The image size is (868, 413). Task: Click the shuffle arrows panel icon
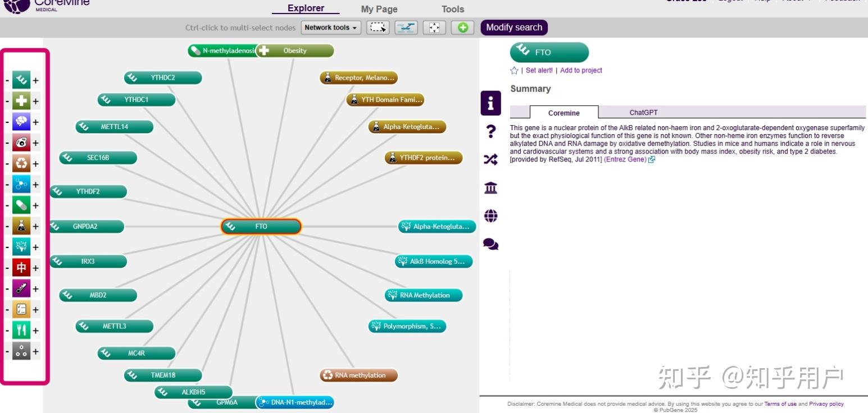click(490, 160)
